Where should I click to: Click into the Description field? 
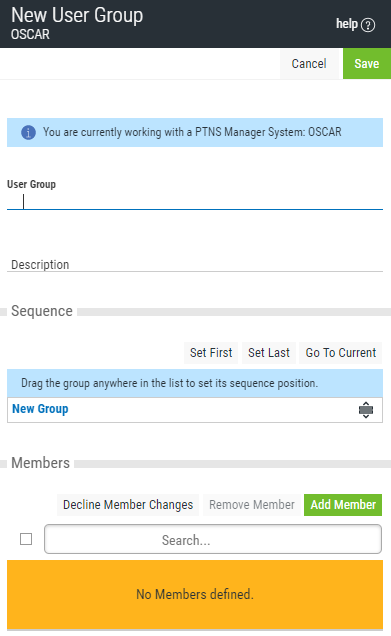click(195, 264)
